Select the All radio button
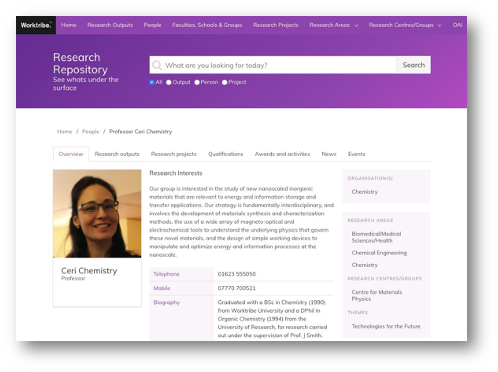The width and height of the screenshot is (498, 372). (152, 82)
